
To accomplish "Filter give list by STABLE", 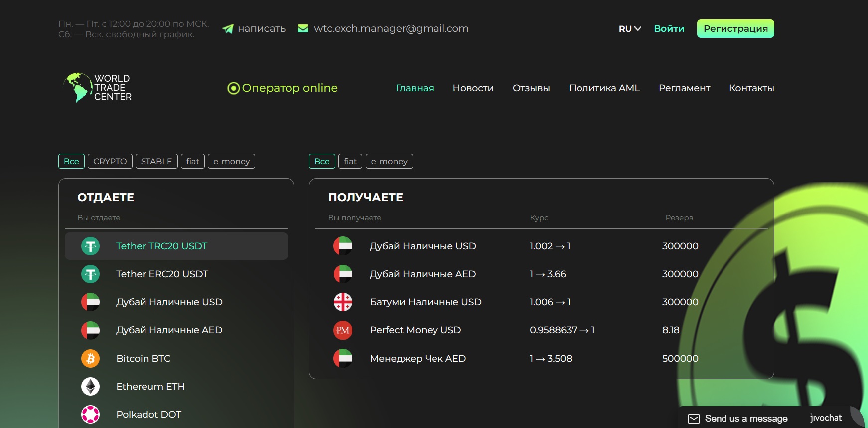I will coord(156,161).
